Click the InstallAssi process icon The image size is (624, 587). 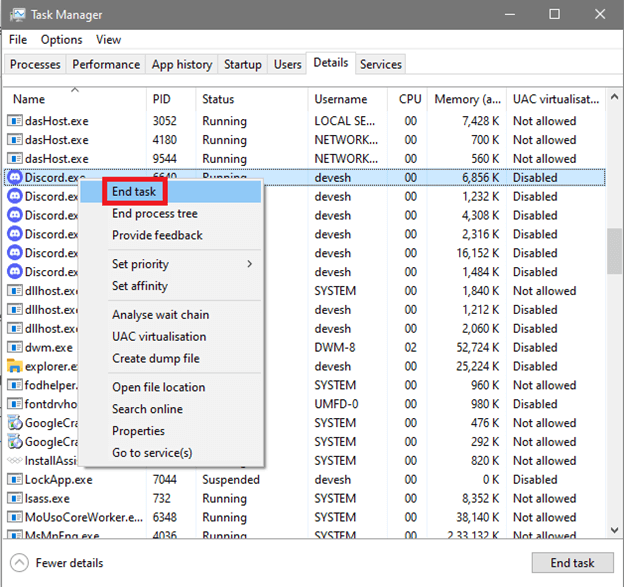15,460
